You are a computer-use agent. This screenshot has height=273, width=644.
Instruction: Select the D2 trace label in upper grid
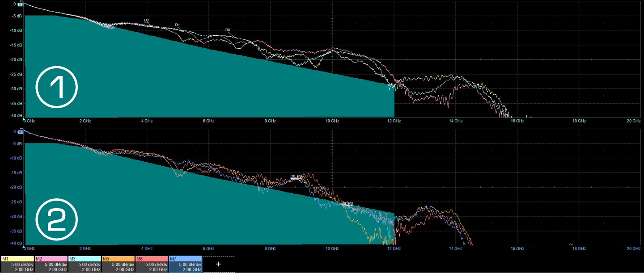pyautogui.click(x=147, y=21)
